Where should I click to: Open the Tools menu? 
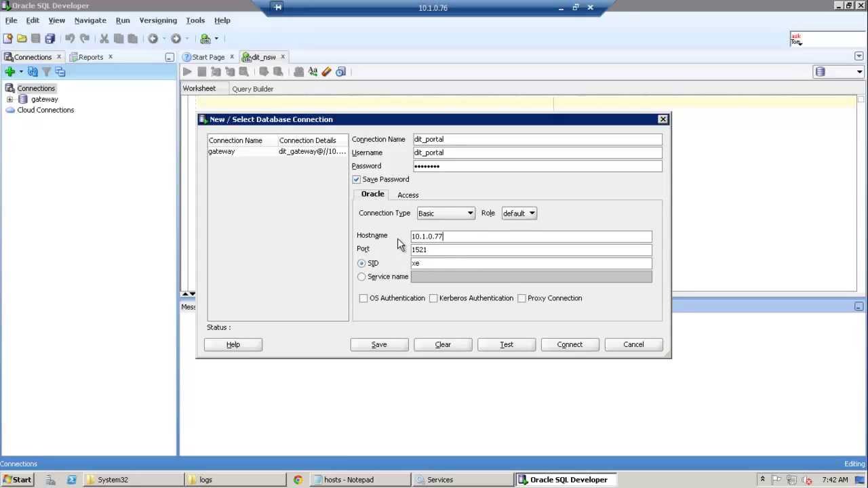(x=195, y=20)
